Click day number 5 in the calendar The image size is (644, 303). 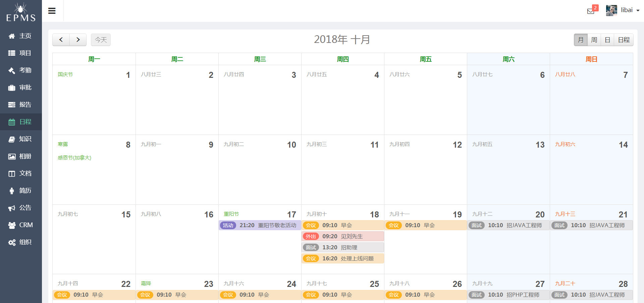pyautogui.click(x=460, y=75)
